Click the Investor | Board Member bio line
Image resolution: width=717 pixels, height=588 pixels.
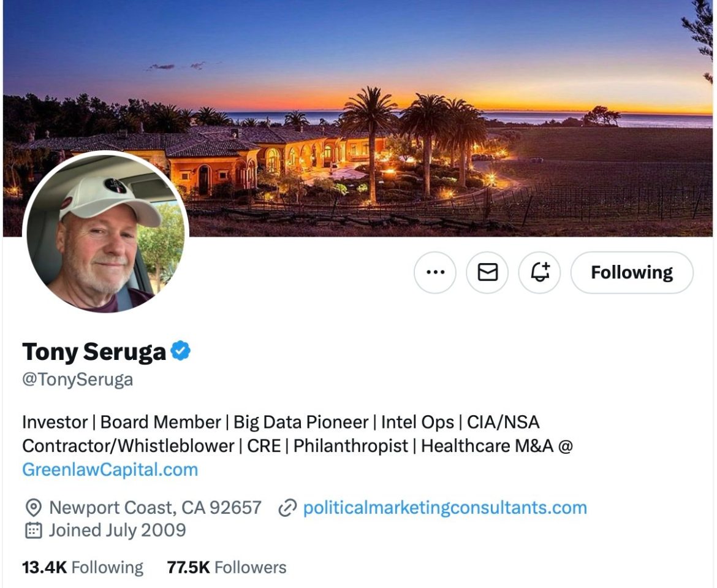click(121, 422)
